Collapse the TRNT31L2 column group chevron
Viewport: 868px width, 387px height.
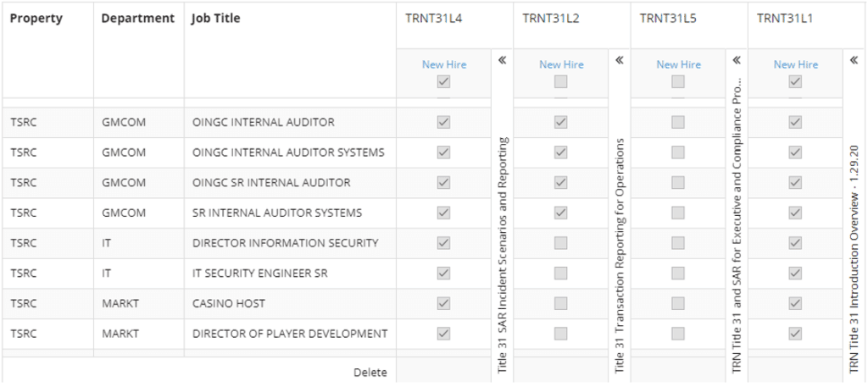coord(619,60)
